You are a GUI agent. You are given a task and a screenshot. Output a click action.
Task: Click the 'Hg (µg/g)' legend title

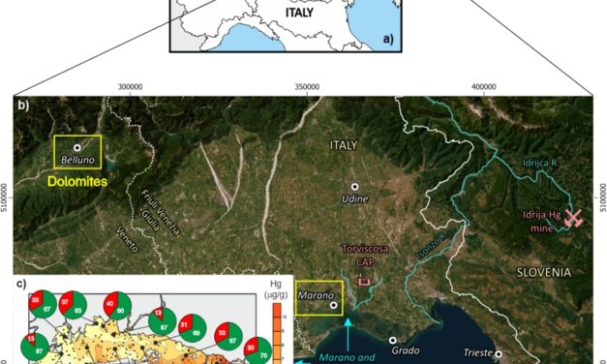click(276, 289)
